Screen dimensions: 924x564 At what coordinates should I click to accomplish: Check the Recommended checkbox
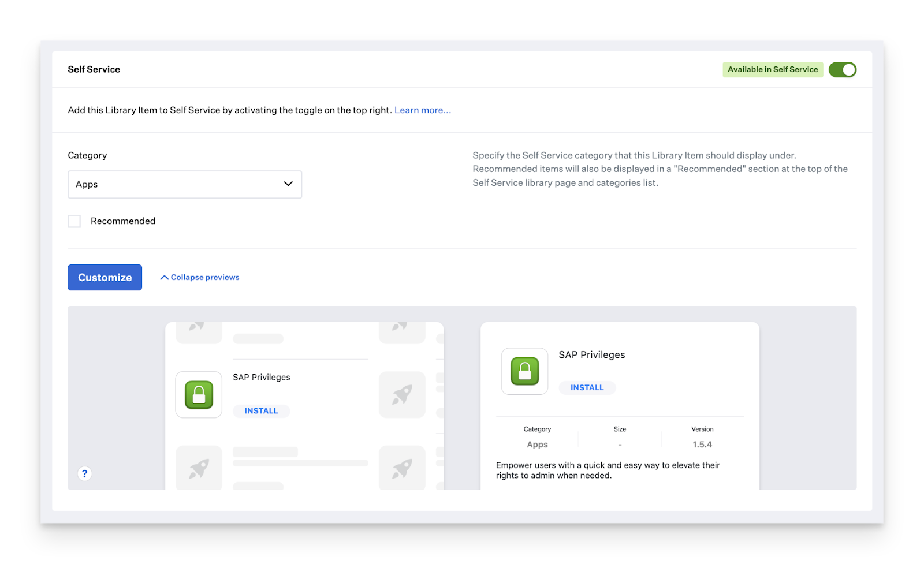click(x=74, y=221)
